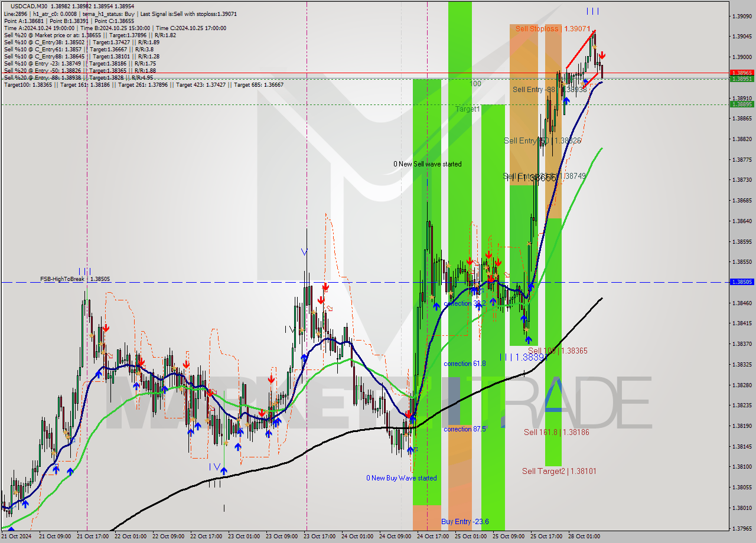Image resolution: width=756 pixels, height=543 pixels.
Task: Click the 'Sell %20 @ Market price' info line
Action: coord(90,35)
